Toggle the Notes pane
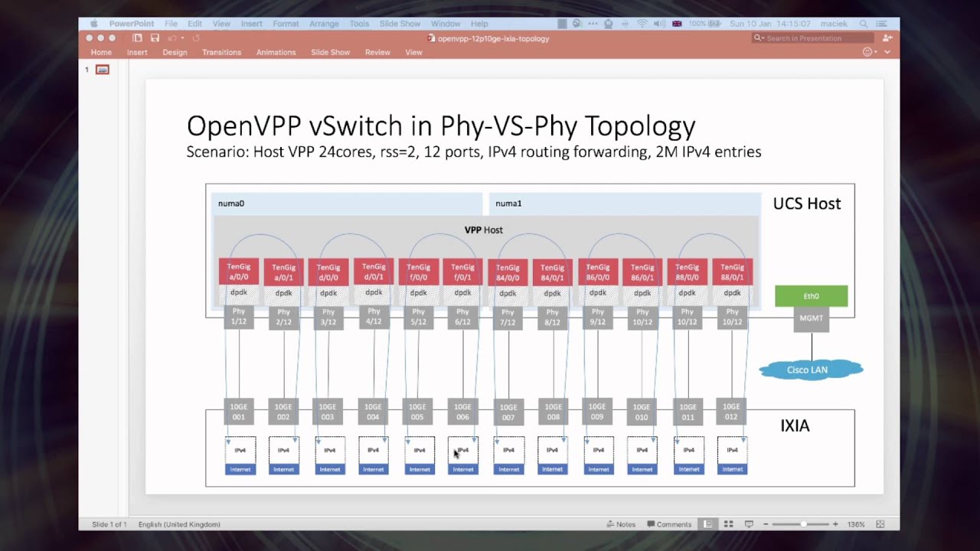Image resolution: width=980 pixels, height=551 pixels. (621, 524)
